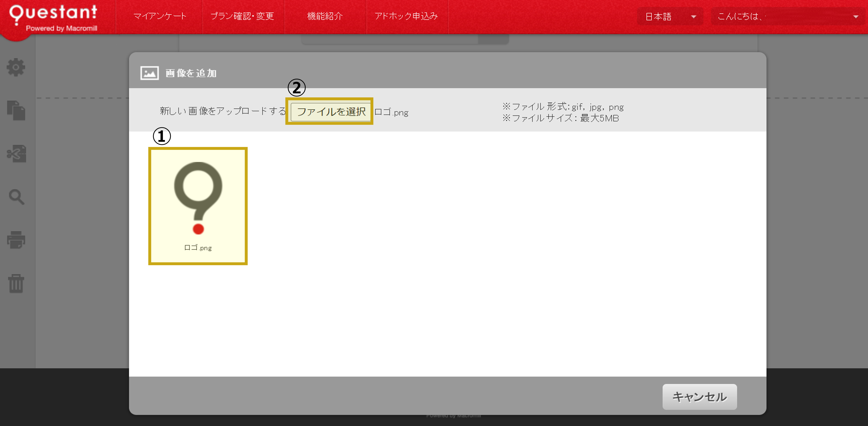Click the 新しい画像をアップロードする label

[223, 111]
